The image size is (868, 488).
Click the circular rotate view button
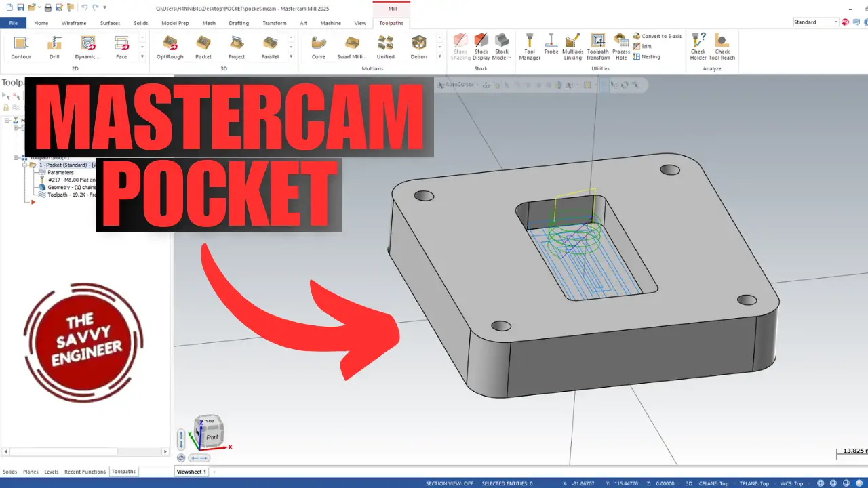181,458
